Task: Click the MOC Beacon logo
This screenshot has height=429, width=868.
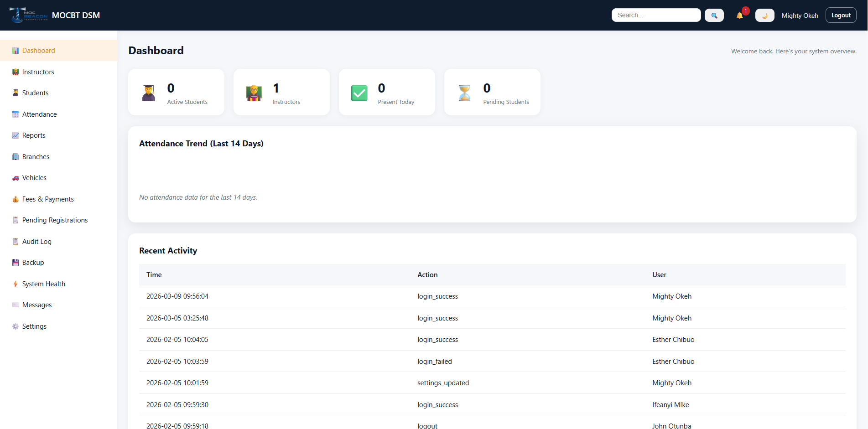Action: coord(29,15)
